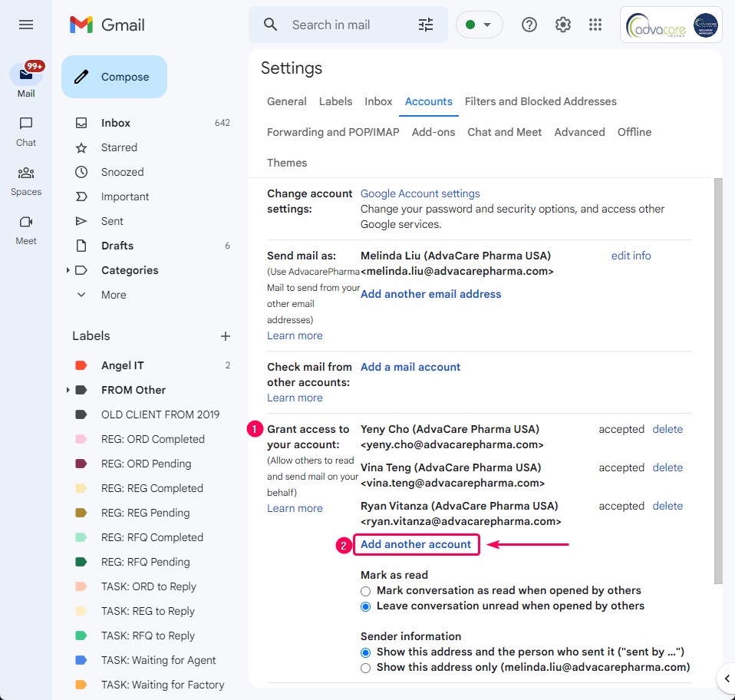
Task: Open the main menu hamburger icon
Action: [x=26, y=25]
